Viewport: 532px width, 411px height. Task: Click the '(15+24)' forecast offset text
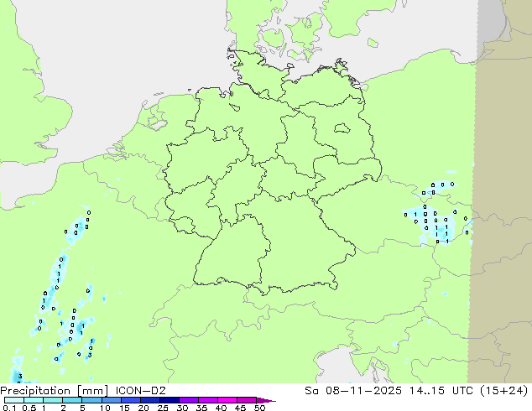tap(504, 391)
